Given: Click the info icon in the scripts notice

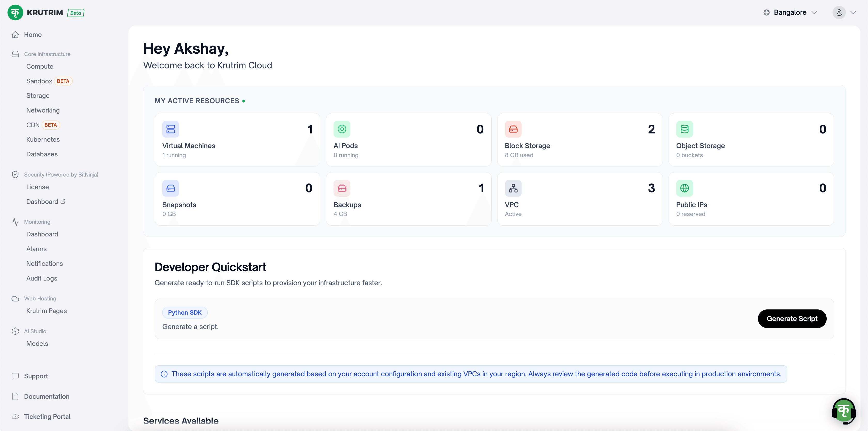Looking at the screenshot, I should click(x=164, y=374).
